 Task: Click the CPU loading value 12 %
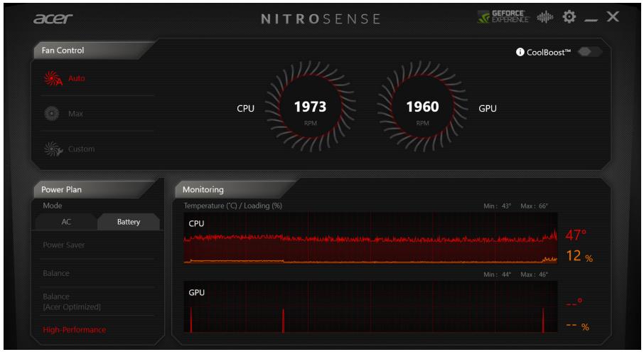click(579, 256)
